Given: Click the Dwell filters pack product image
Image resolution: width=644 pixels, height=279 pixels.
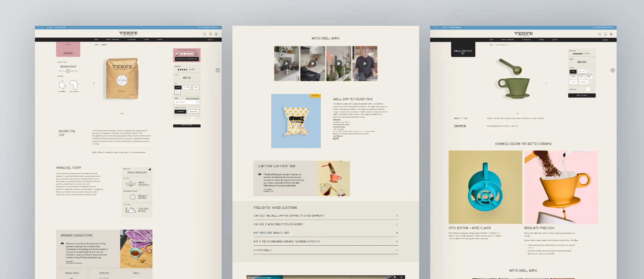Looking at the screenshot, I should click(x=296, y=121).
